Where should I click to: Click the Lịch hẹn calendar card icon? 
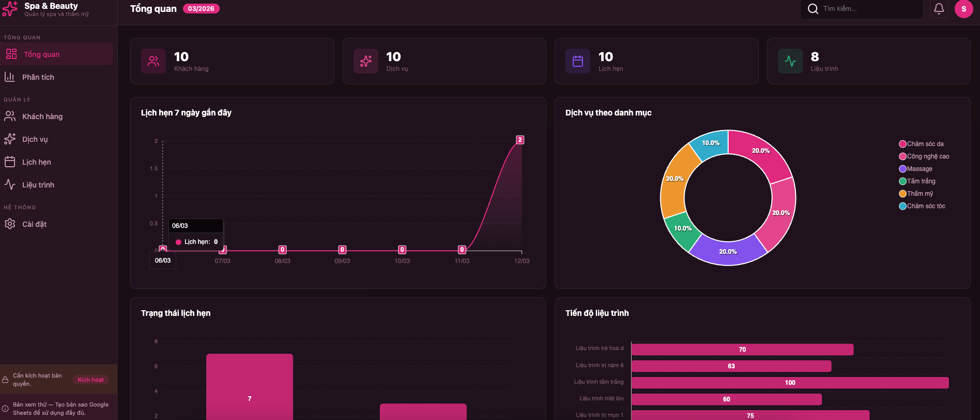pos(577,61)
